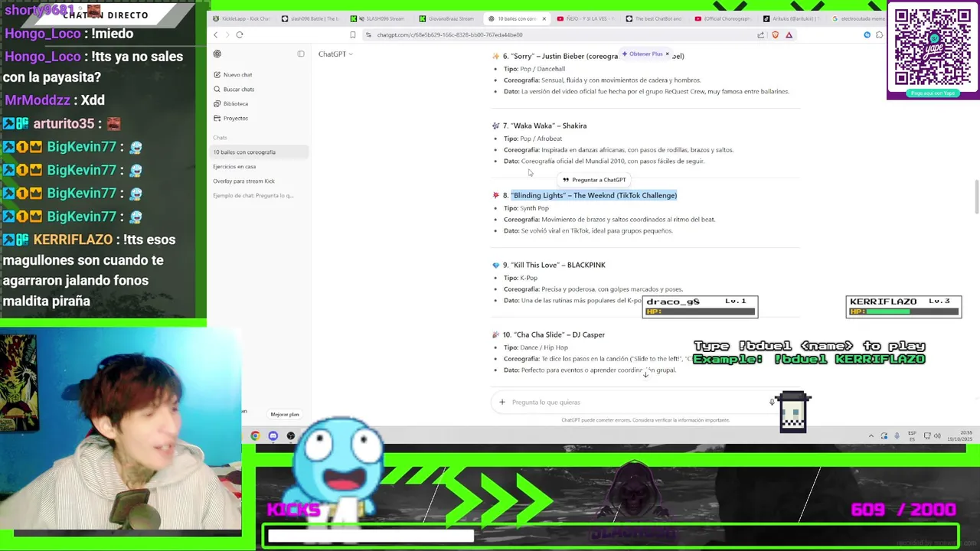Click the streamer webcam feed
The image size is (980, 551).
[x=121, y=430]
